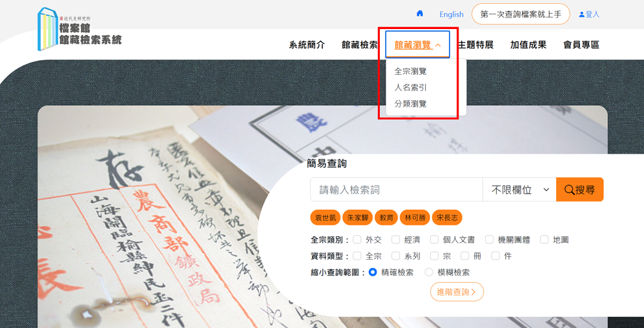644x328 pixels.
Task: Check the 地圖 category checkbox
Action: 544,240
